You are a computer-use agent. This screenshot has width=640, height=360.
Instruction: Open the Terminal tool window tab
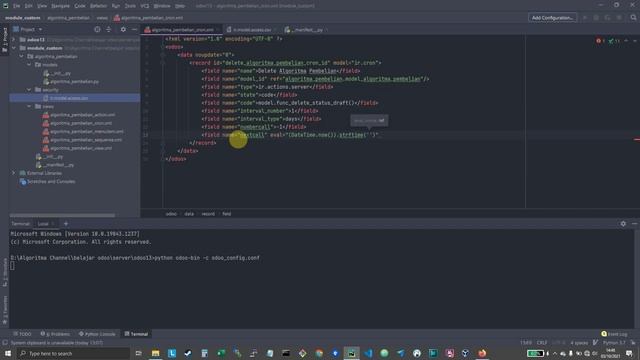136,334
